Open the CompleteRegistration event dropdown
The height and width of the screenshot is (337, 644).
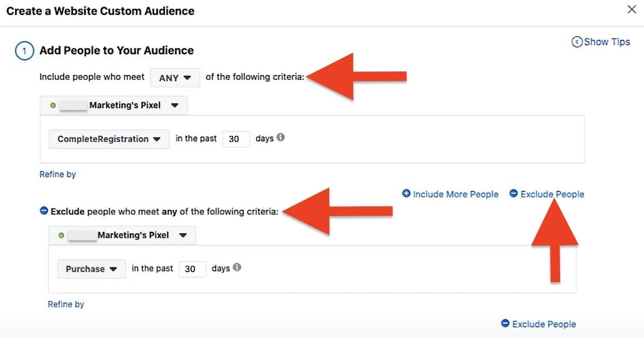pyautogui.click(x=109, y=139)
